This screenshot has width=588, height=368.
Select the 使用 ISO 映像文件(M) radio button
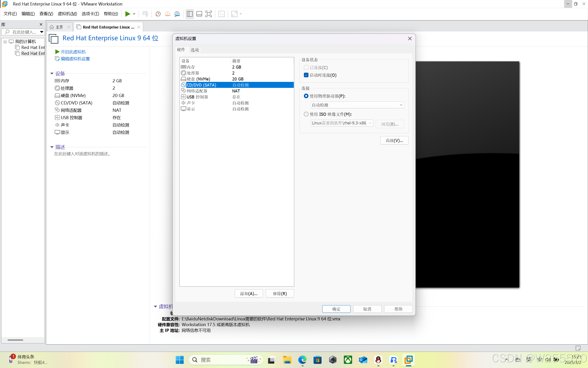pos(306,114)
